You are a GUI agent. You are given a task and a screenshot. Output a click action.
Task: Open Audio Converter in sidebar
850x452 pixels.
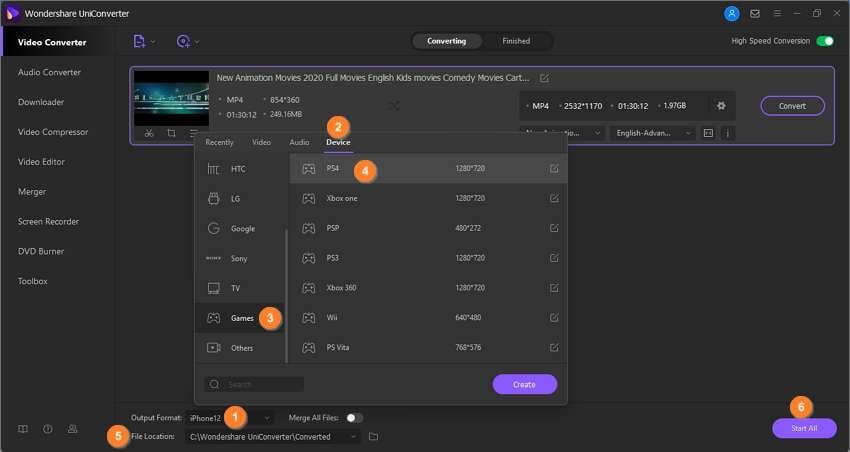coord(49,72)
